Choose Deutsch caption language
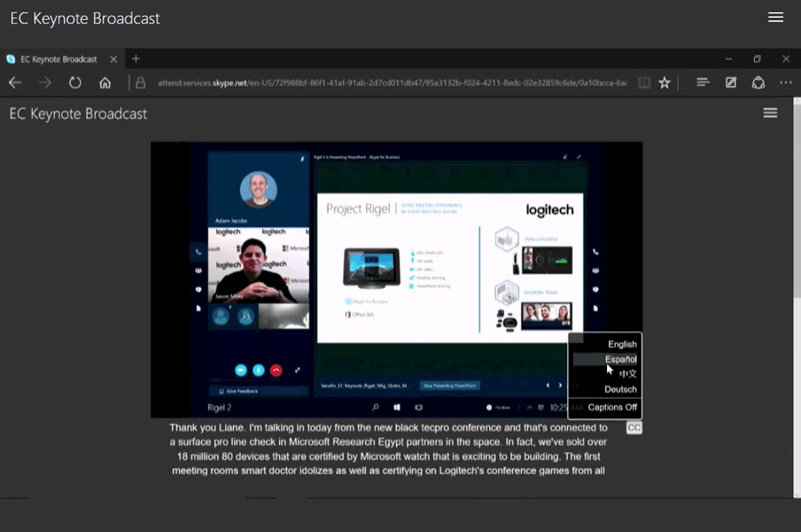Image resolution: width=801 pixels, height=532 pixels. click(x=620, y=389)
